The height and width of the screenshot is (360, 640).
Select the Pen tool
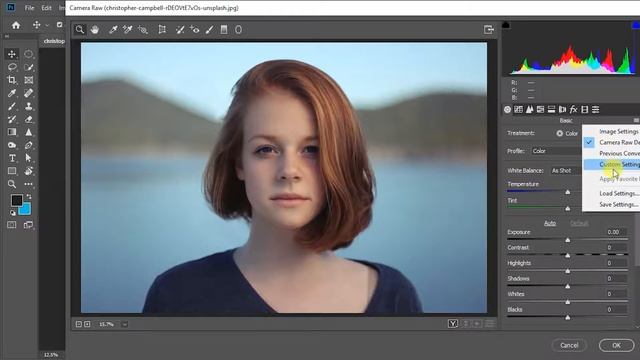point(29,145)
